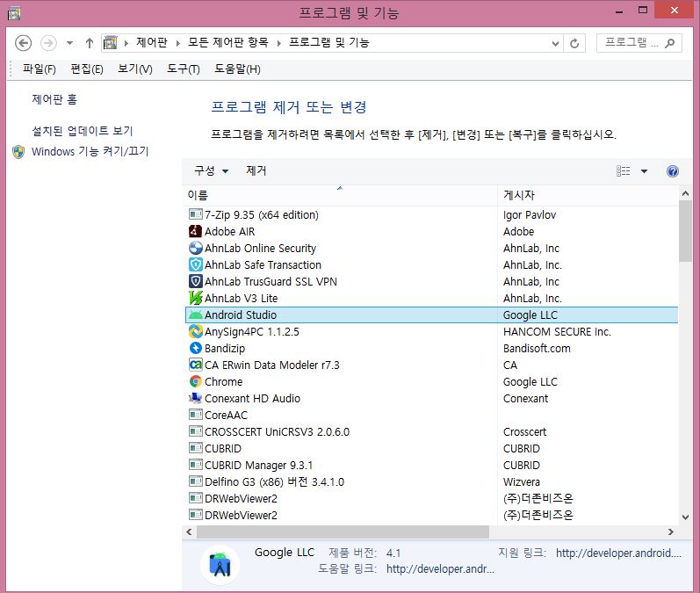The height and width of the screenshot is (593, 700).
Task: Click the Bandisoft.com publisher cell
Action: 537,348
